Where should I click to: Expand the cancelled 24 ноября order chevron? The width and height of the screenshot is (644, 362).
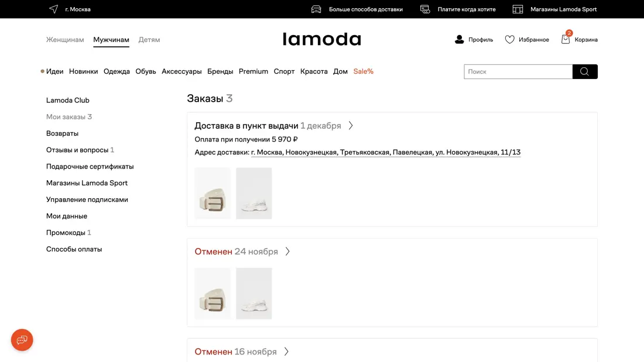coord(287,251)
